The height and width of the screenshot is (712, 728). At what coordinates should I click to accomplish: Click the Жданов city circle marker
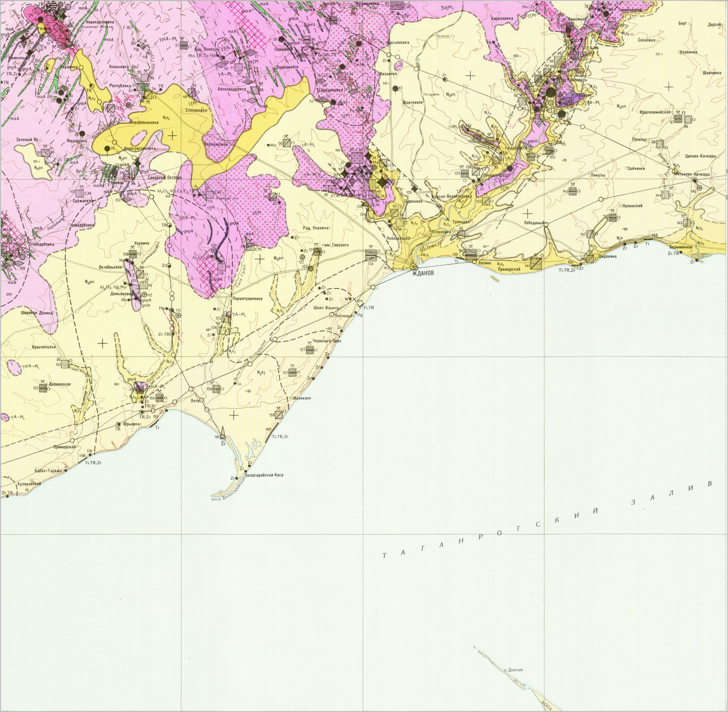click(413, 267)
